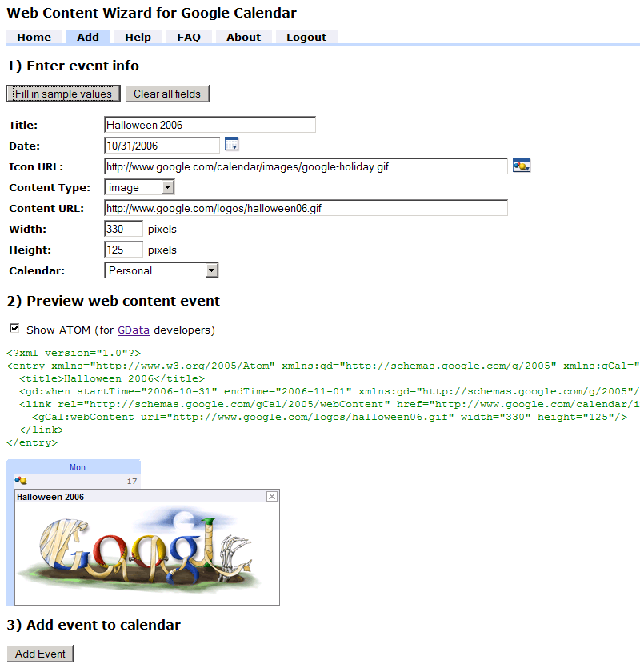The image size is (640, 672).
Task: Click the Content URL input field
Action: pyautogui.click(x=306, y=208)
